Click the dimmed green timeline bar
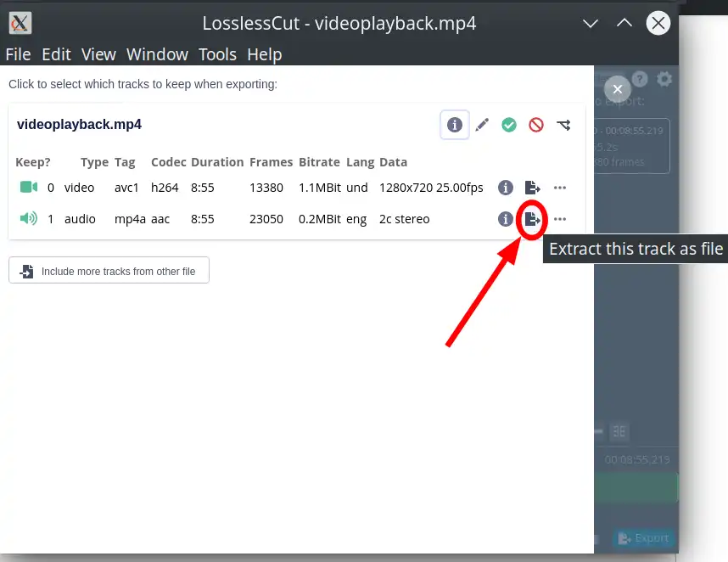This screenshot has width=728, height=562. (x=636, y=487)
